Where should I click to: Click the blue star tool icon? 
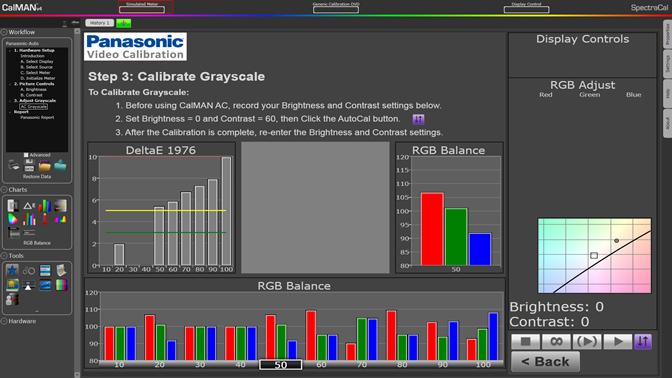[12, 270]
